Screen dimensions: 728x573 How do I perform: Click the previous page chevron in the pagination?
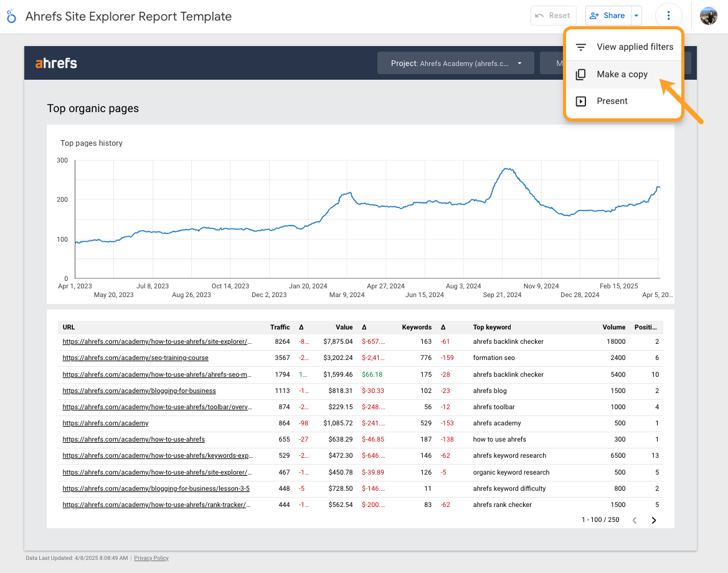point(635,520)
